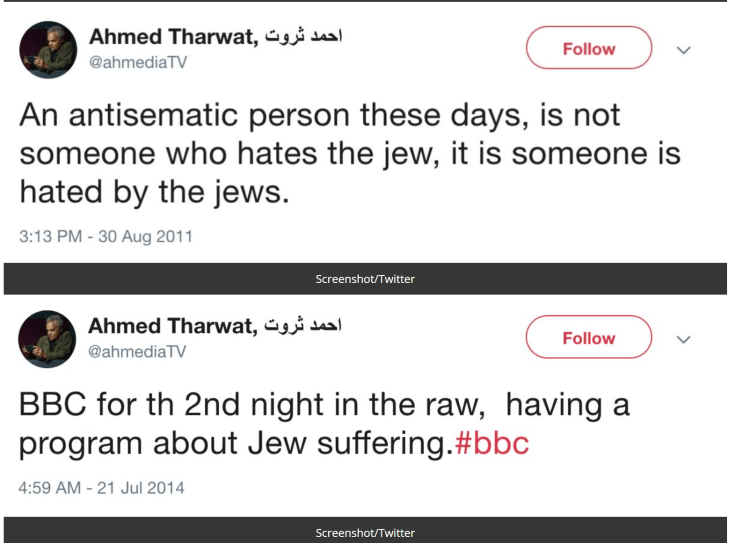Click the tweet text "program about Jew suffering"
The image size is (735, 543).
click(x=235, y=443)
